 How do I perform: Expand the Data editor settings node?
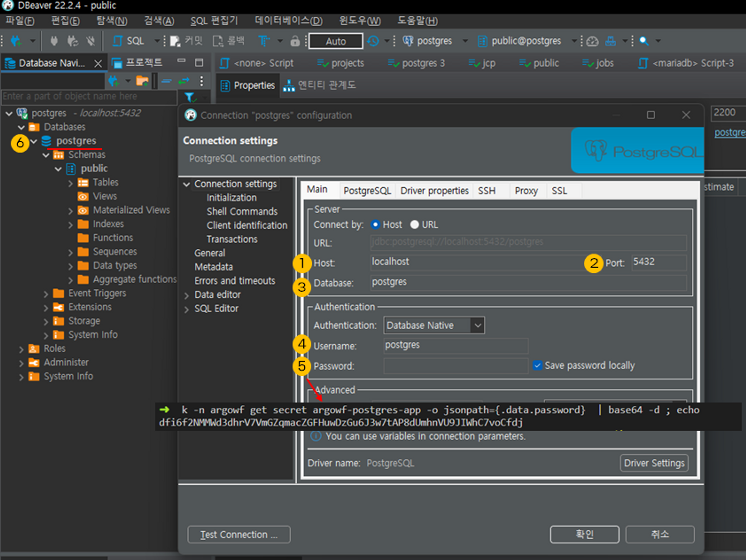click(186, 295)
